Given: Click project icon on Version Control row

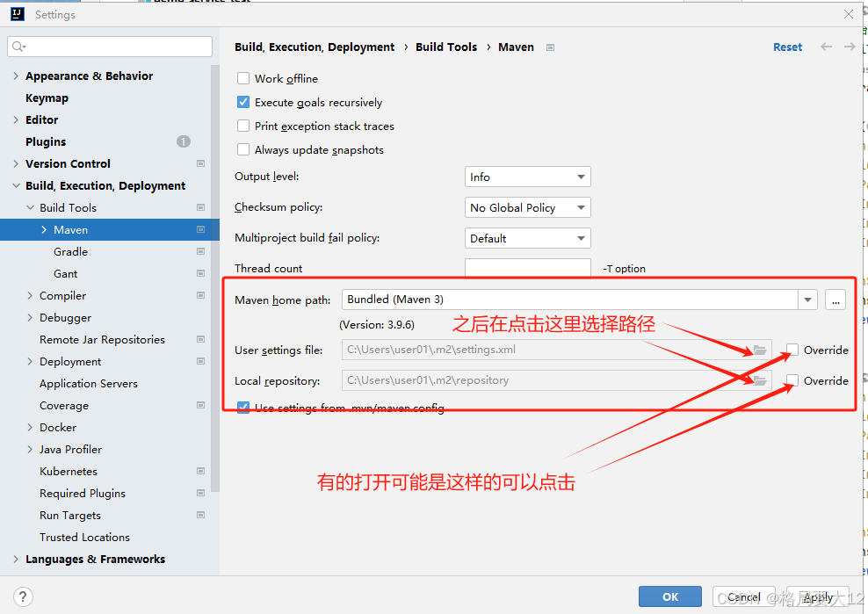Looking at the screenshot, I should coord(201,163).
